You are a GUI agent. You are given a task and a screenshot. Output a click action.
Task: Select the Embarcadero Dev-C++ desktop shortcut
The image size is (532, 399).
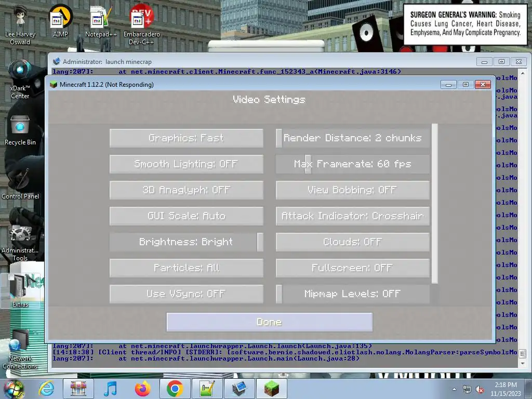click(x=141, y=24)
